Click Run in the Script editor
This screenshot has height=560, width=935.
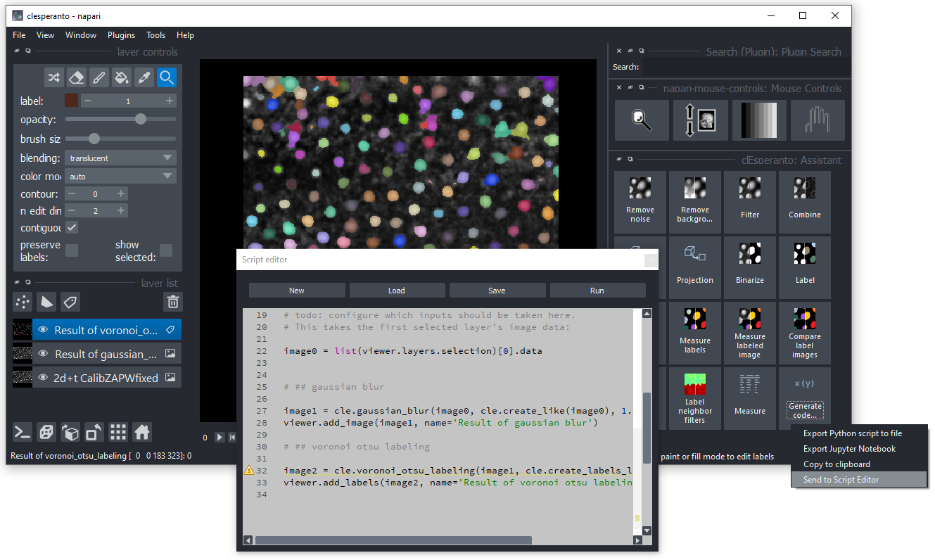point(597,291)
